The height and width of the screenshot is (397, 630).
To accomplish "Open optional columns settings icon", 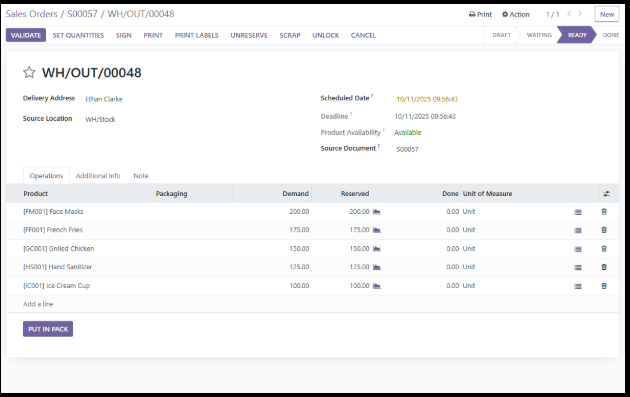I will (606, 194).
